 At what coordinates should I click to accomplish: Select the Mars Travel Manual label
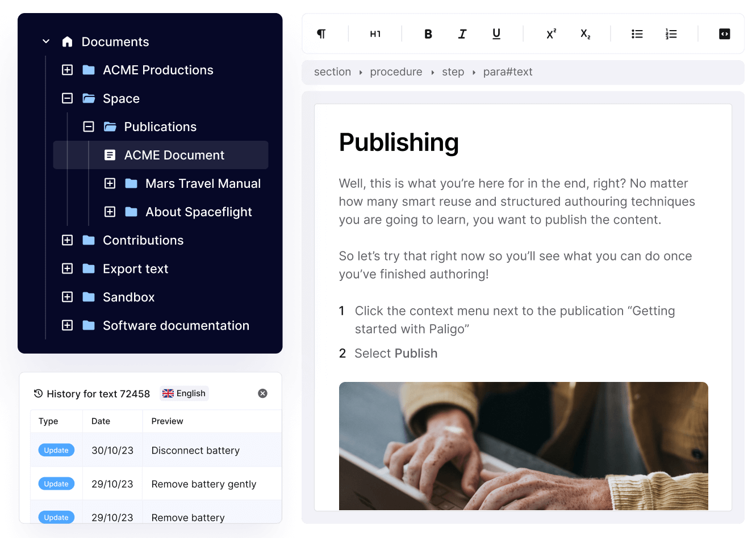203,183
